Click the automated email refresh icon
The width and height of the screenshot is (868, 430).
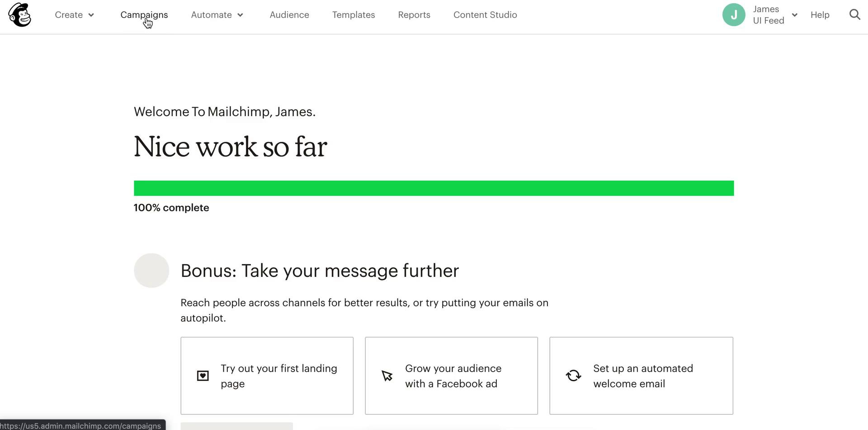[x=573, y=376]
